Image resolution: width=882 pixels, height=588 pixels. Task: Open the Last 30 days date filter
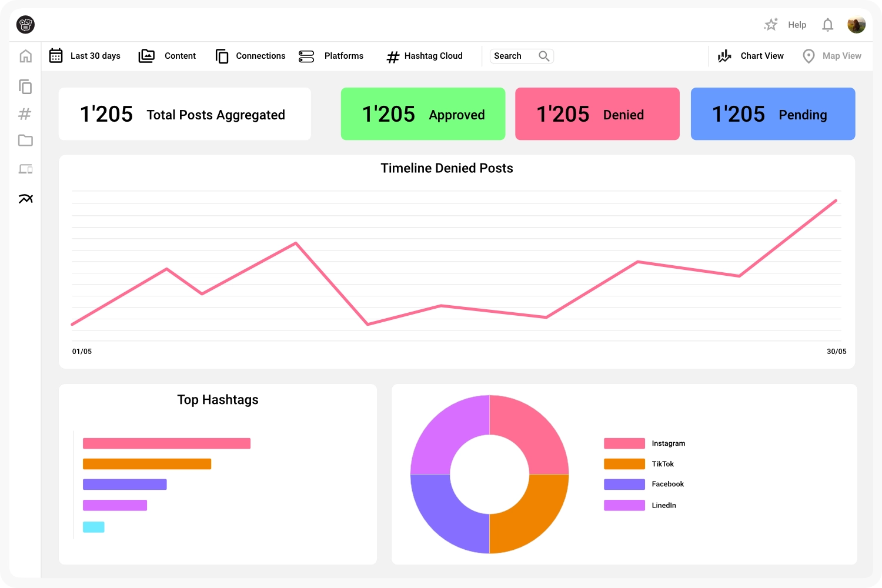tap(85, 56)
